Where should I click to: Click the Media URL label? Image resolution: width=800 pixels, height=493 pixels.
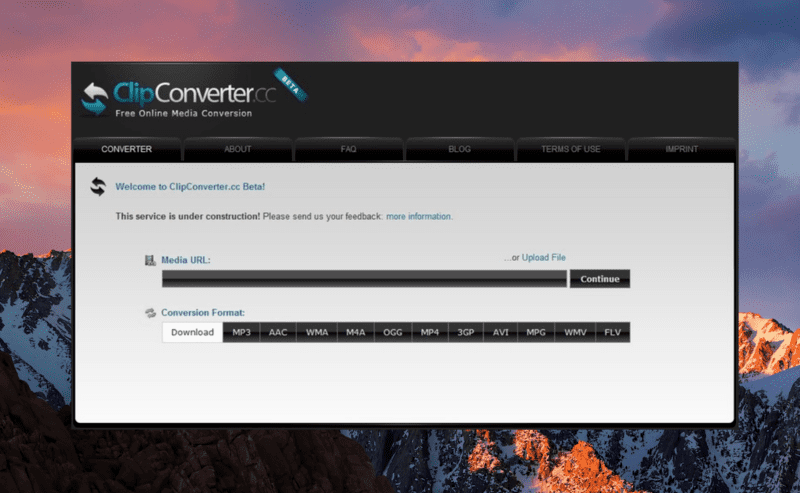(x=186, y=260)
